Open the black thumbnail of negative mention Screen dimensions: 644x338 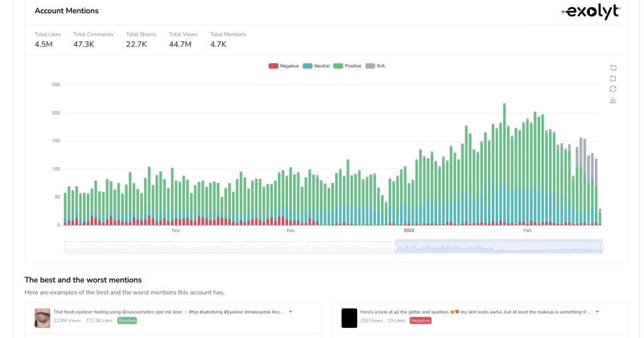349,318
